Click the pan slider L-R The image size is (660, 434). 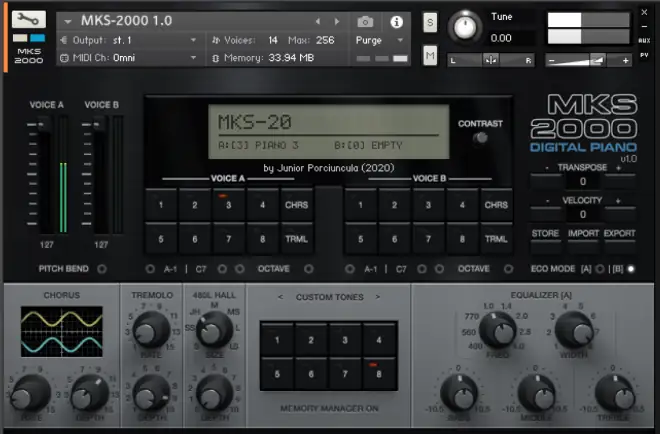point(491,60)
